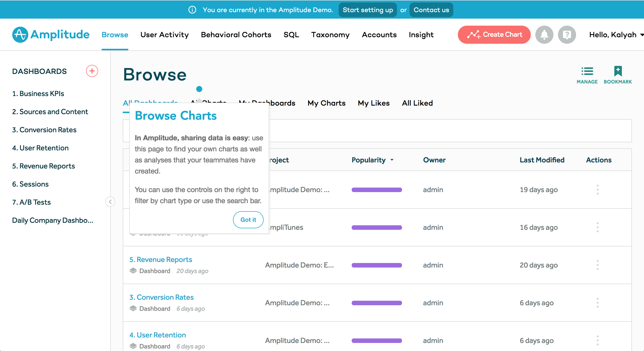644x351 pixels.
Task: Click dashboard layers icon under Conversion Rates
Action: 133,309
